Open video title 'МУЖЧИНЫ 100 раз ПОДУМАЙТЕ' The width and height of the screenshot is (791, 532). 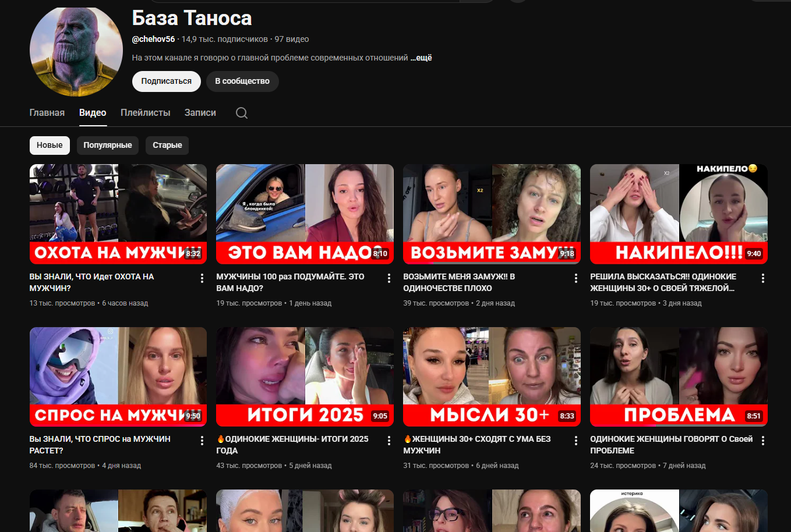click(x=290, y=282)
